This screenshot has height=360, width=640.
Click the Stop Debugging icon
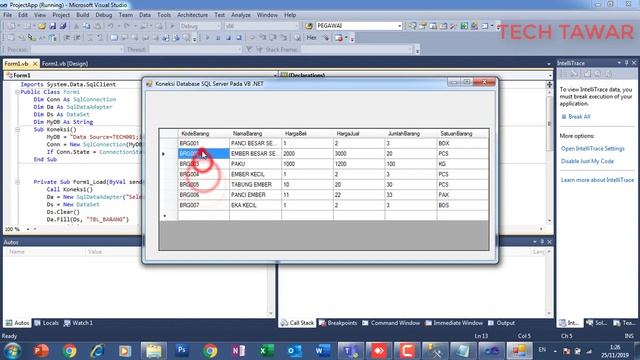tap(229, 38)
